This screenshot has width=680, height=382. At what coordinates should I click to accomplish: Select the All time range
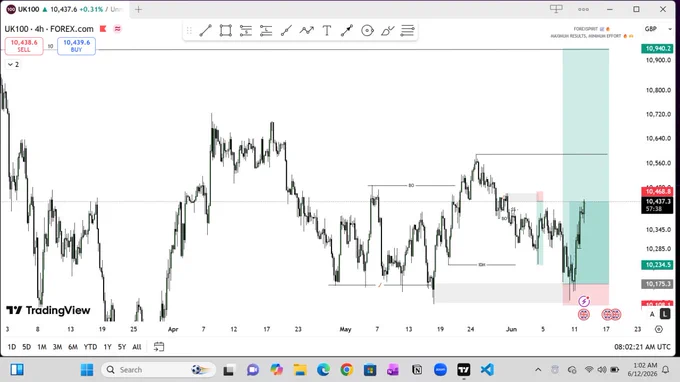[x=137, y=347]
